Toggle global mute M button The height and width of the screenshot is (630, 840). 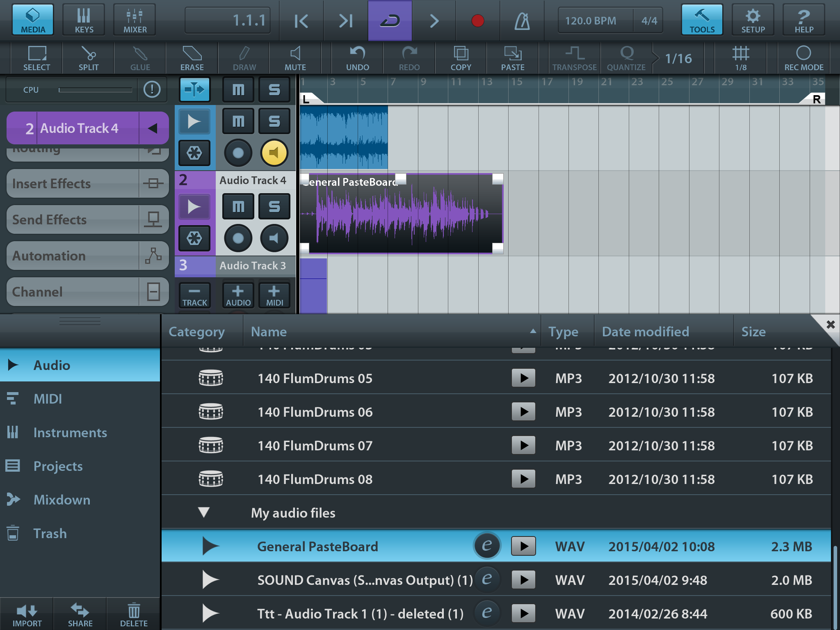click(x=238, y=89)
